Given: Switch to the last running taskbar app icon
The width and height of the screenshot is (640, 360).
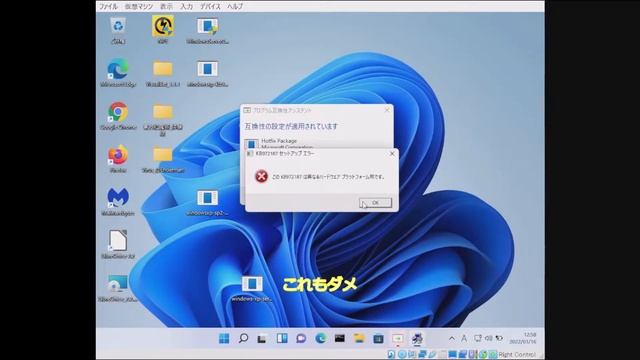Looking at the screenshot, I should 417,338.
